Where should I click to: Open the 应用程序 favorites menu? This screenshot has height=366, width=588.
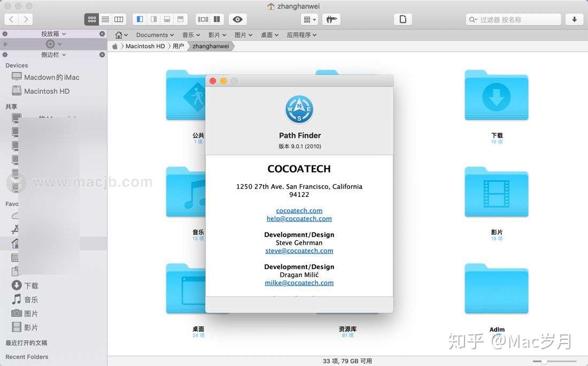[301, 35]
